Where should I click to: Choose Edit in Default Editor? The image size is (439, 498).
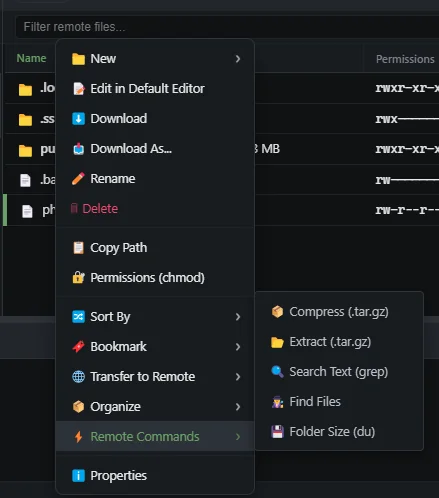tap(155, 89)
